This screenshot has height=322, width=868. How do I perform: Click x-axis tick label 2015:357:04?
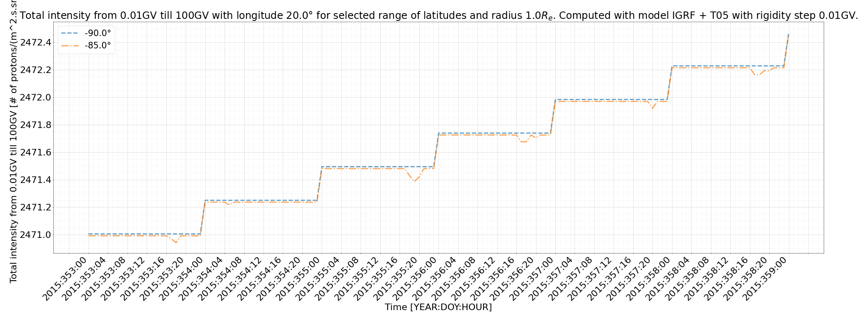coord(552,279)
